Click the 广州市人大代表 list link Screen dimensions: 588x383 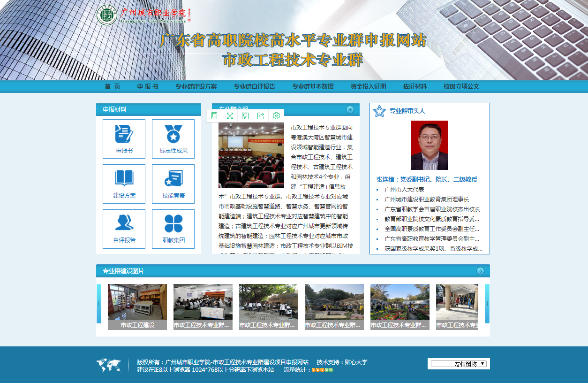[404, 190]
